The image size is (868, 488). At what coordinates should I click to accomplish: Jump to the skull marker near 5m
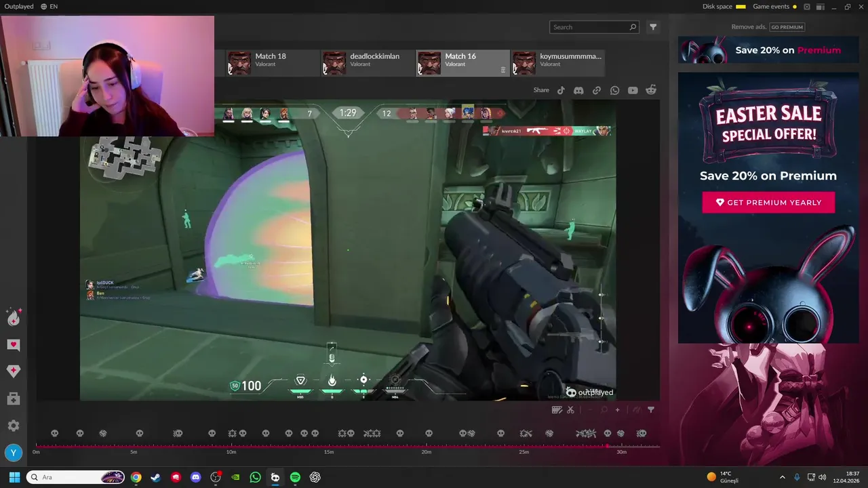139,433
